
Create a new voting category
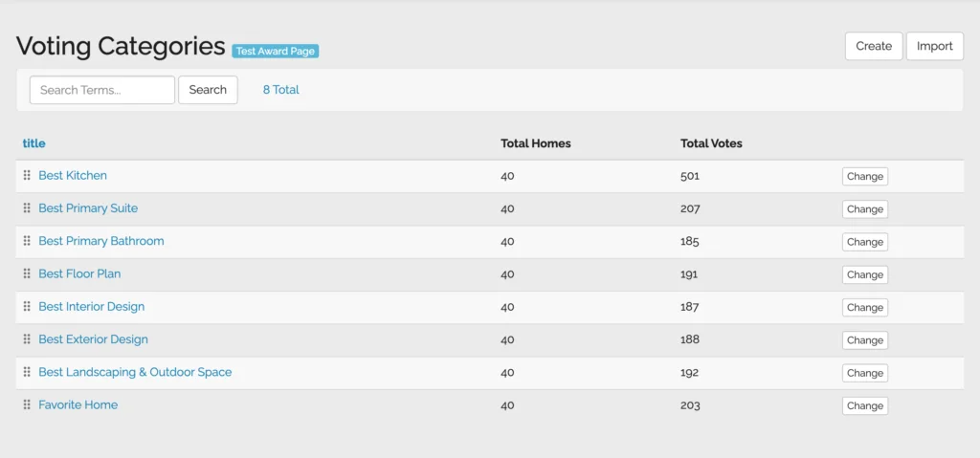[874, 46]
